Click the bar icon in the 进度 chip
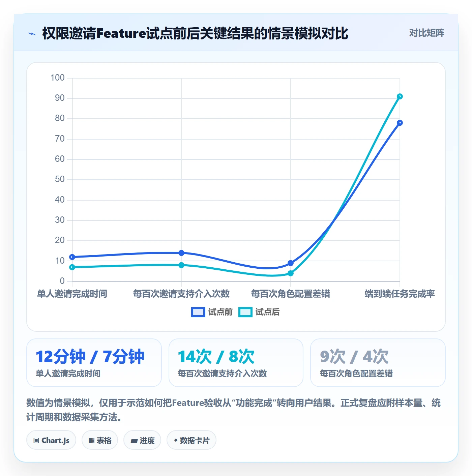Screen dimensions: 472x476 pyautogui.click(x=134, y=441)
